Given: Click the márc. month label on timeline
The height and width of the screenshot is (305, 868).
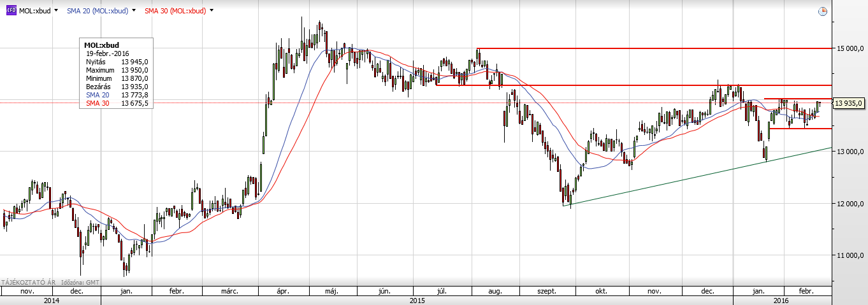Looking at the screenshot, I should click(229, 291).
